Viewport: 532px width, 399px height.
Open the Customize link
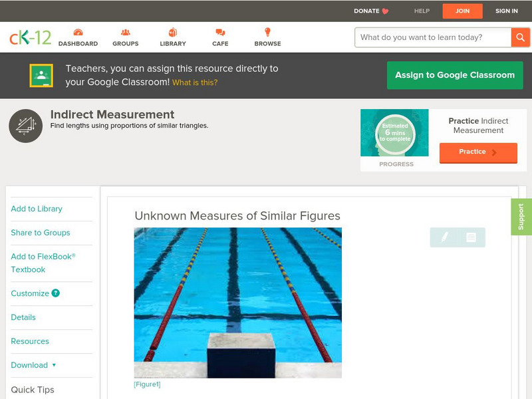point(30,293)
